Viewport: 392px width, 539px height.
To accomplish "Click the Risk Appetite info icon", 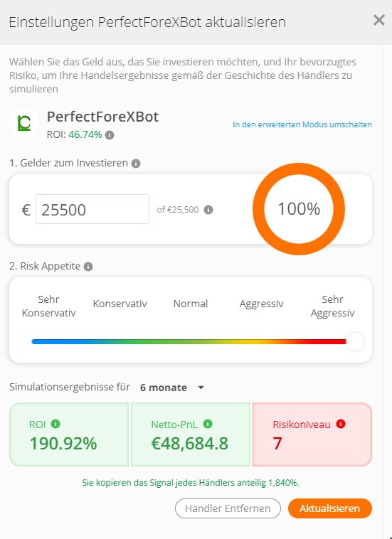I will (88, 267).
